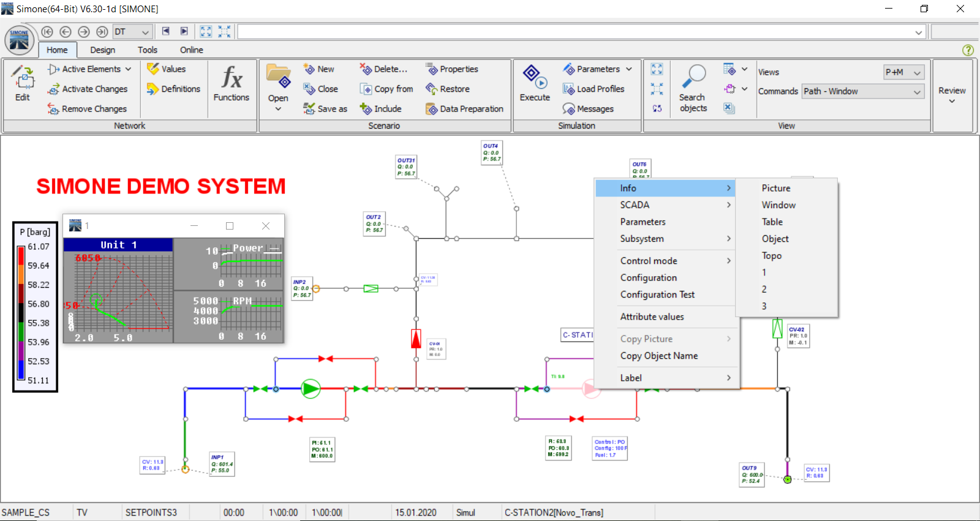
Task: Click the play forward triangle icon
Action: (x=184, y=31)
